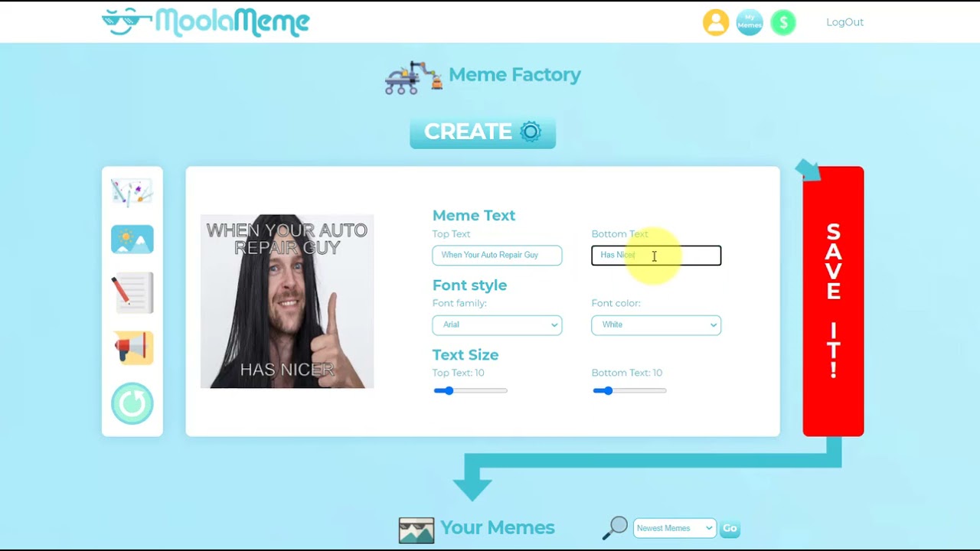This screenshot has width=980, height=551.
Task: Click the Font style section heading
Action: (469, 285)
